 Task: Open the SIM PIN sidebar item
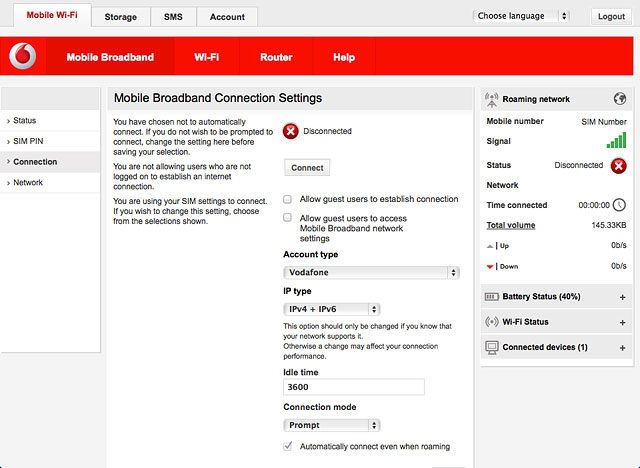coord(50,141)
